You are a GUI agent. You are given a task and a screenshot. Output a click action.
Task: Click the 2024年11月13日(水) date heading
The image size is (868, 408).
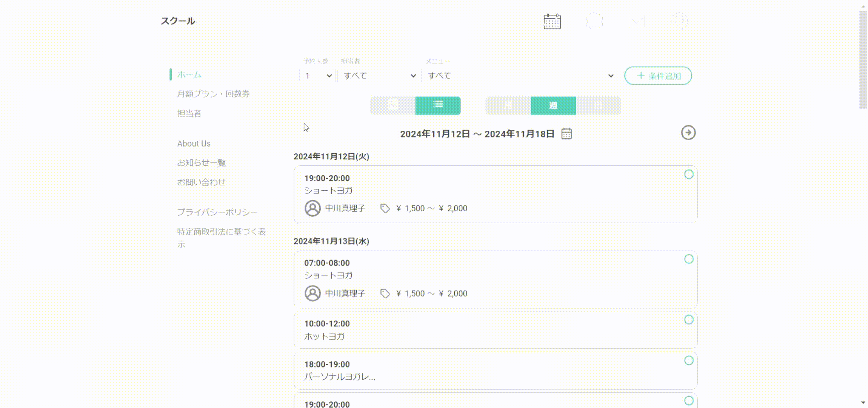pyautogui.click(x=331, y=241)
